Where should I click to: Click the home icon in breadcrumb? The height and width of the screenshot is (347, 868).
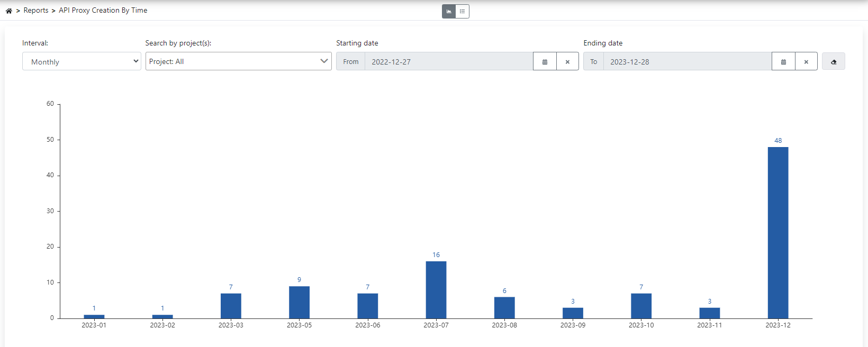pos(9,11)
